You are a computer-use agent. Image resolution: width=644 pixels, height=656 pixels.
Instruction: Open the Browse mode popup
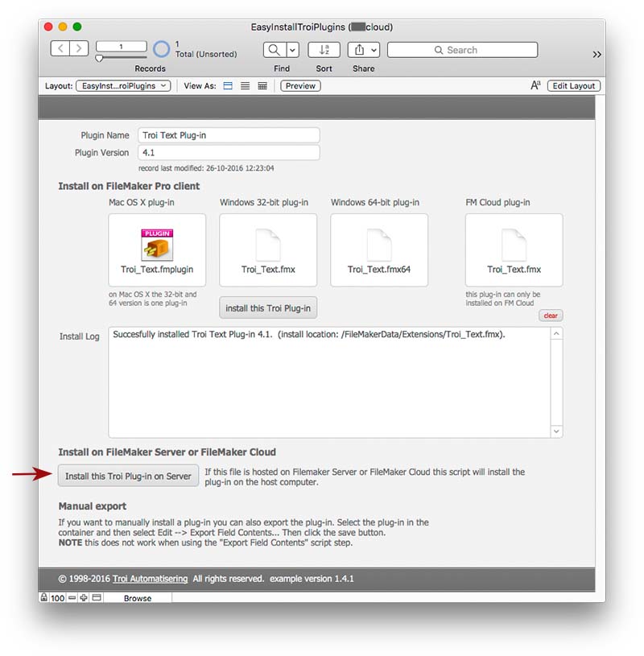tap(138, 598)
